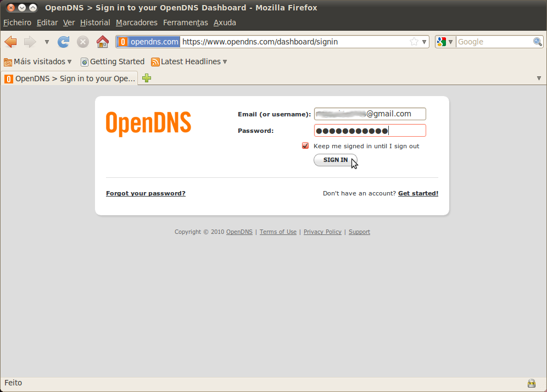Screen dimensions: 547x392
Task: Maximize the Firefox window
Action: 33,7
